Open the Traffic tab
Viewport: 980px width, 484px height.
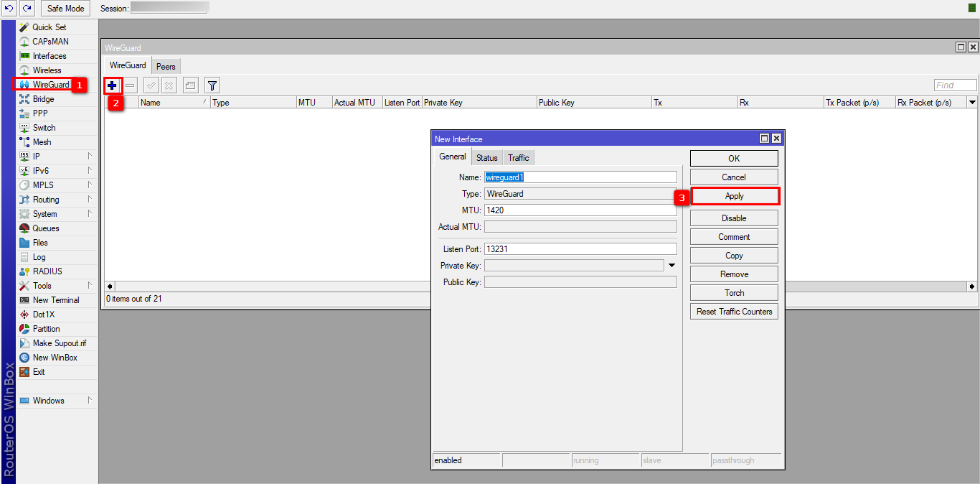tap(518, 158)
